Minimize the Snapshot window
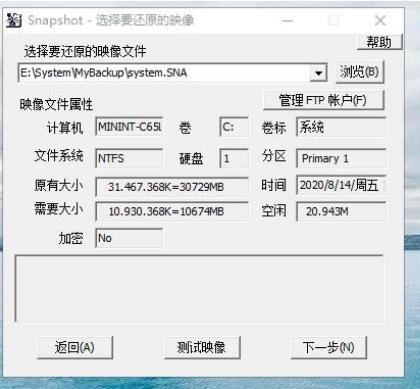 tap(287, 21)
